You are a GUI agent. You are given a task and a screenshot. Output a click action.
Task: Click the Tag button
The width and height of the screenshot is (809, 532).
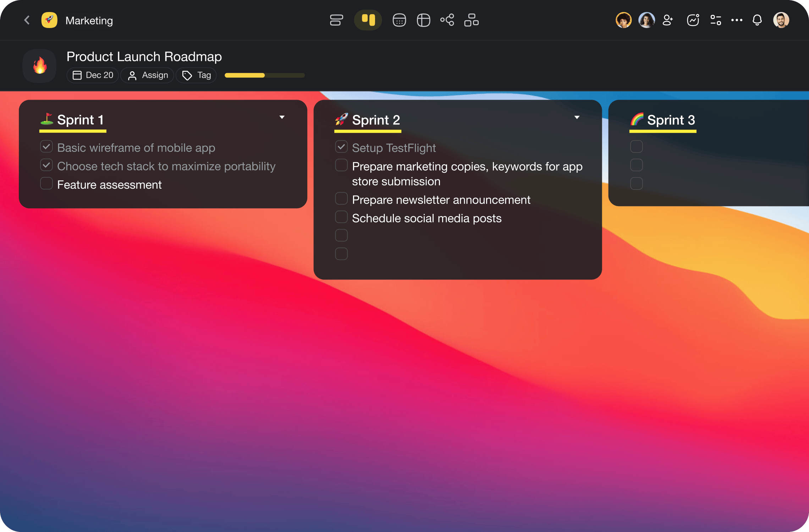tap(196, 75)
